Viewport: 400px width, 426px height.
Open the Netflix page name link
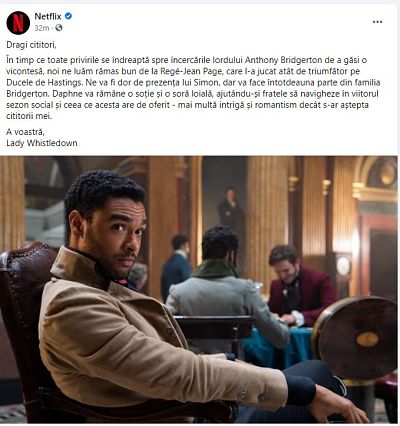(48, 16)
